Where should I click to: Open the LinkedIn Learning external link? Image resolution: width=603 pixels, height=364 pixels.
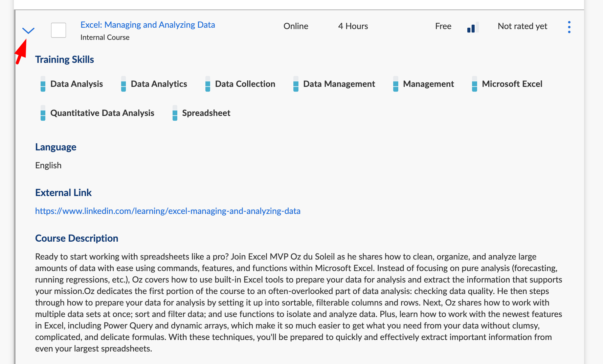[168, 211]
